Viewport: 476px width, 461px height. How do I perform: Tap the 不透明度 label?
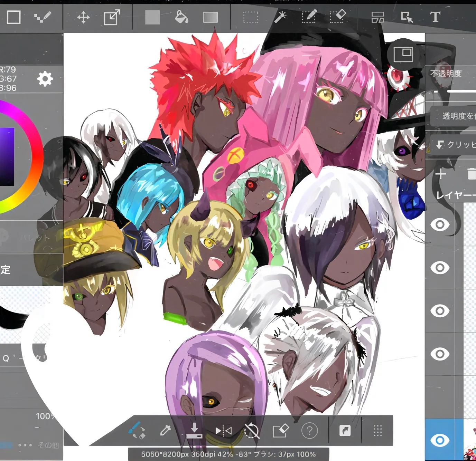pyautogui.click(x=446, y=73)
